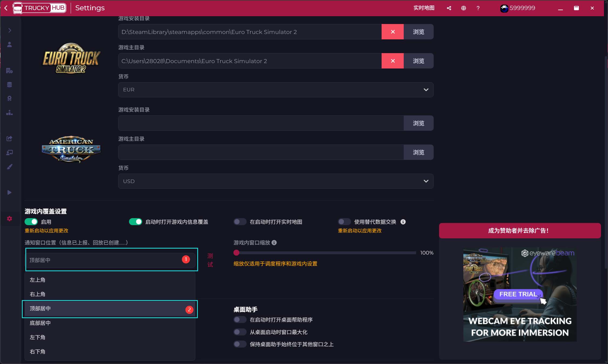Click the 测试 notification test button
608x364 pixels.
click(210, 260)
